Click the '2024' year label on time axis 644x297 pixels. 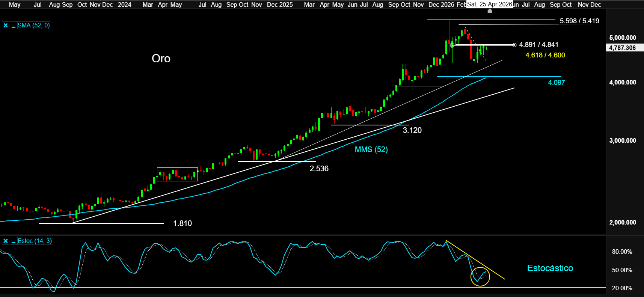(x=124, y=5)
